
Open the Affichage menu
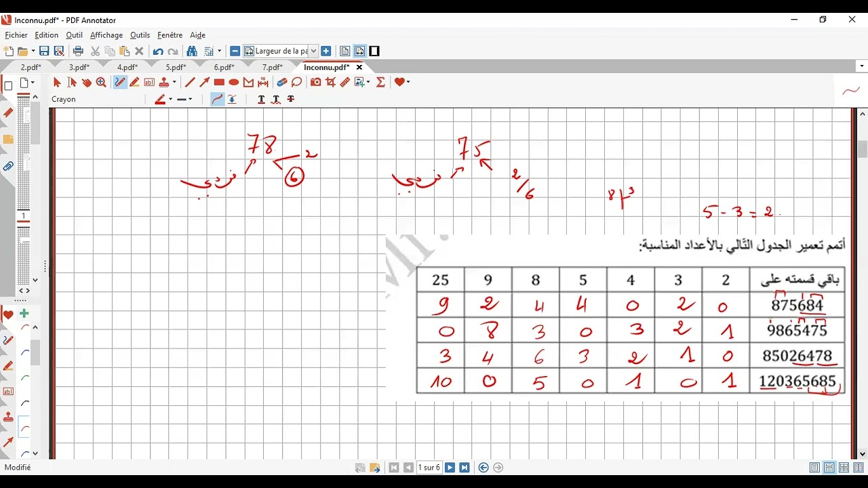click(x=106, y=35)
